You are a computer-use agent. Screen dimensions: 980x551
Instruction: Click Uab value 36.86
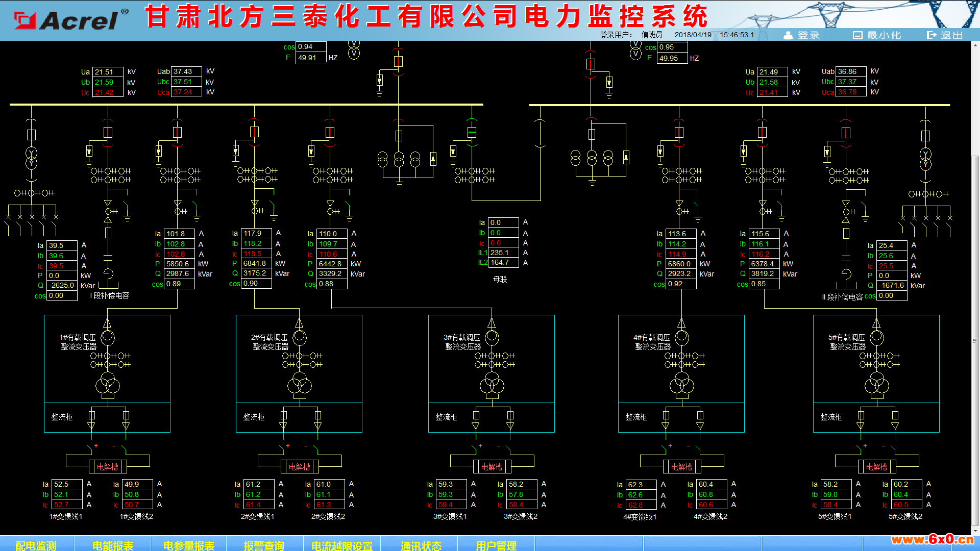[x=851, y=71]
